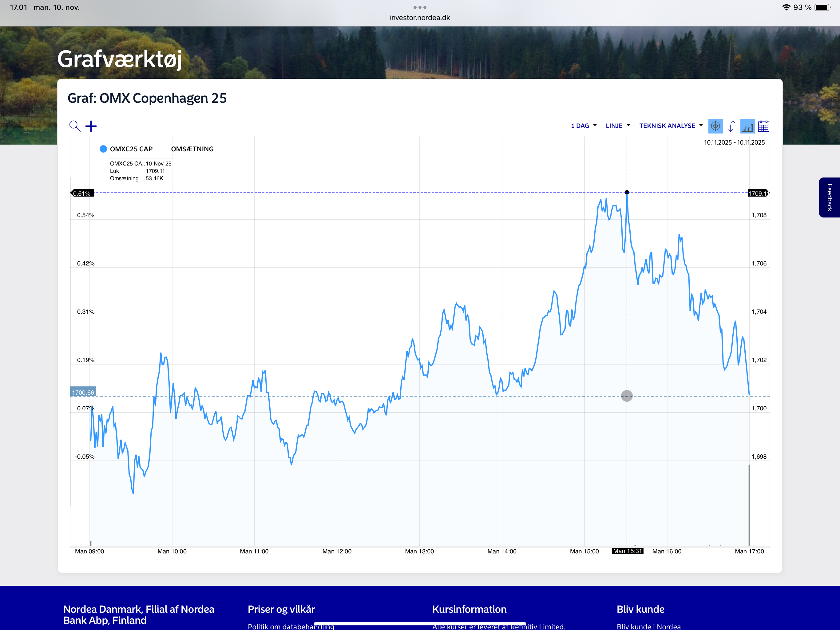Viewport: 840px width, 630px height.
Task: Click the grey crosshair handle on the dashed line
Action: tap(627, 396)
